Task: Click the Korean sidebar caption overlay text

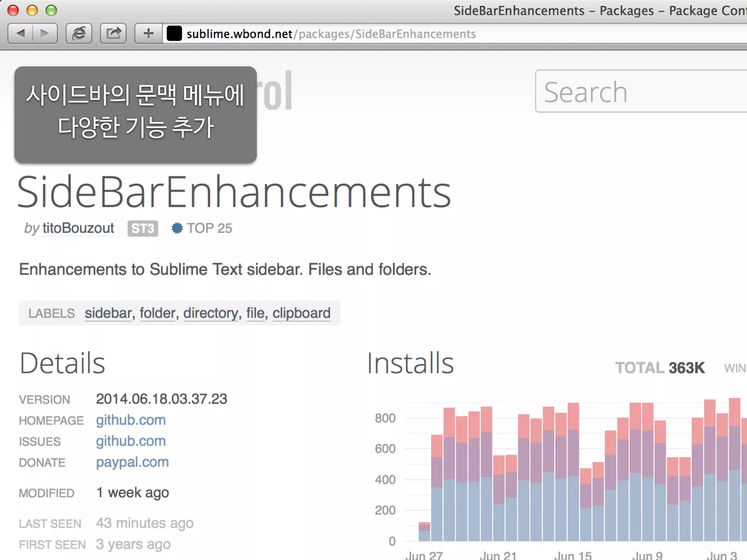Action: (135, 111)
